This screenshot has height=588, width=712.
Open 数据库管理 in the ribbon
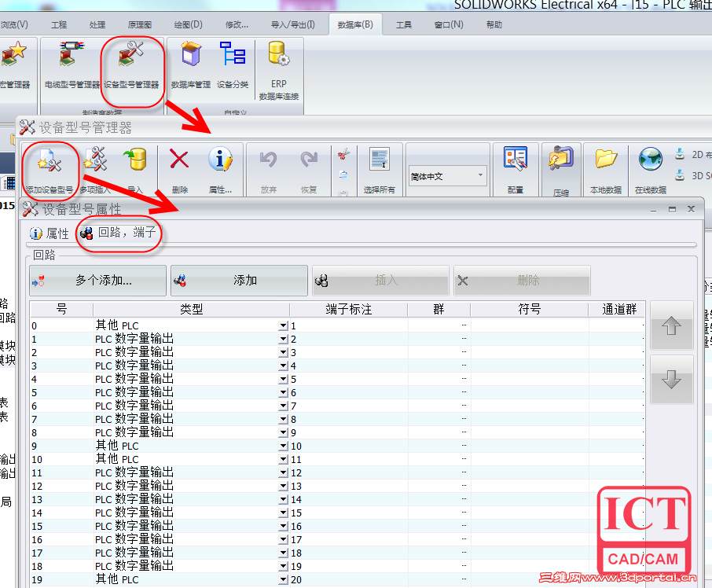coord(191,65)
